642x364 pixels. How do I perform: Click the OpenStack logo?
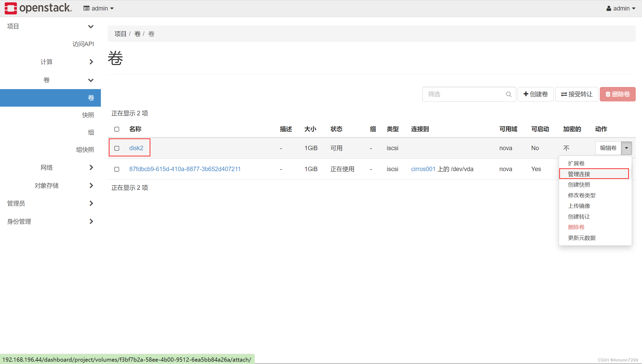tap(38, 8)
